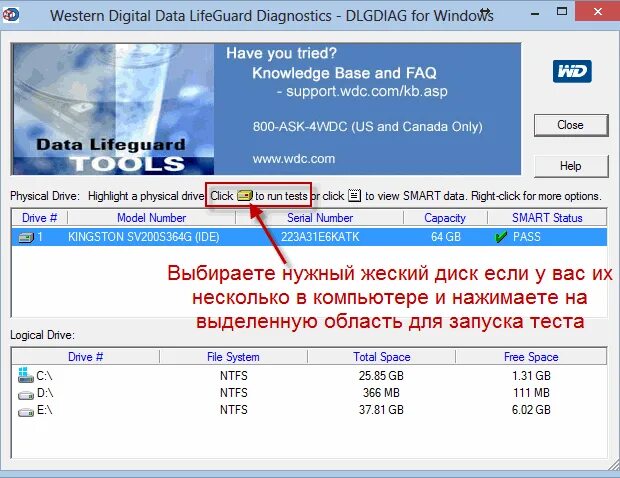Click the 366 MB total space value

(381, 393)
